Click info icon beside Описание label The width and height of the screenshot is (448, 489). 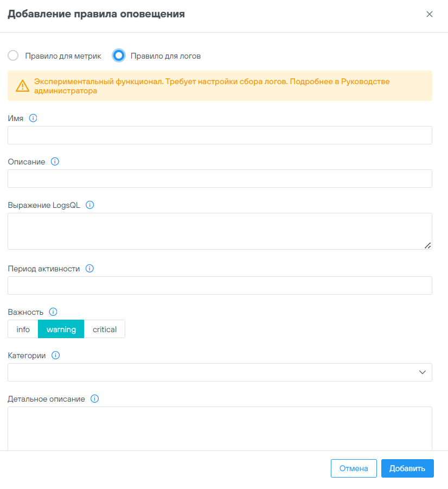(x=55, y=161)
